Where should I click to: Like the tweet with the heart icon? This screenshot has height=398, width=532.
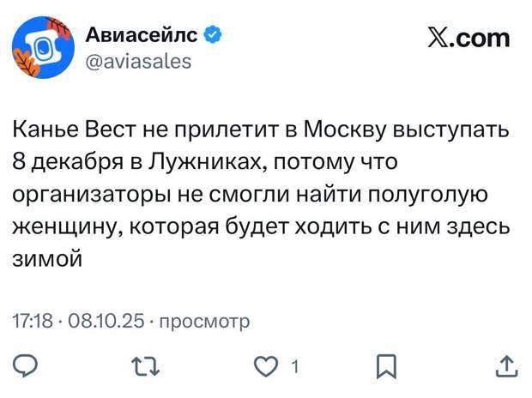pos(270,367)
